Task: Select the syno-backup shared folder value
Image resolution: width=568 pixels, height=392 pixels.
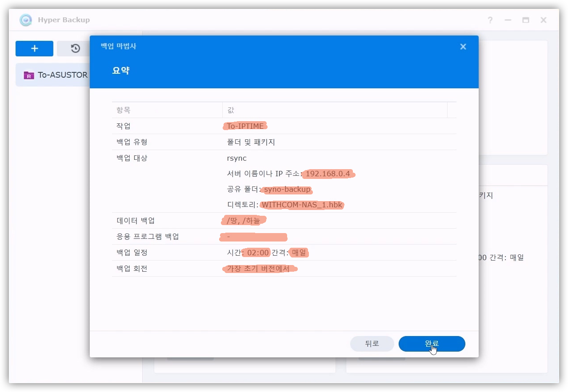Action: click(x=287, y=190)
